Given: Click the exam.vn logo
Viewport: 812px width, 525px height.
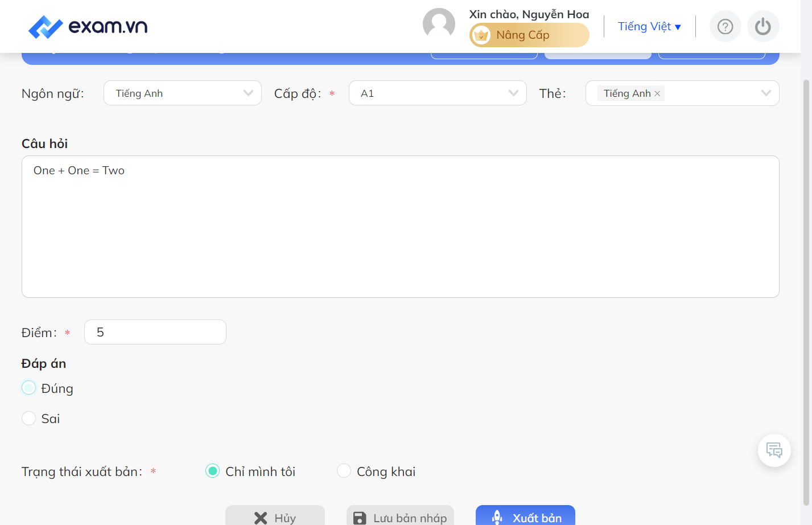Looking at the screenshot, I should (x=88, y=27).
